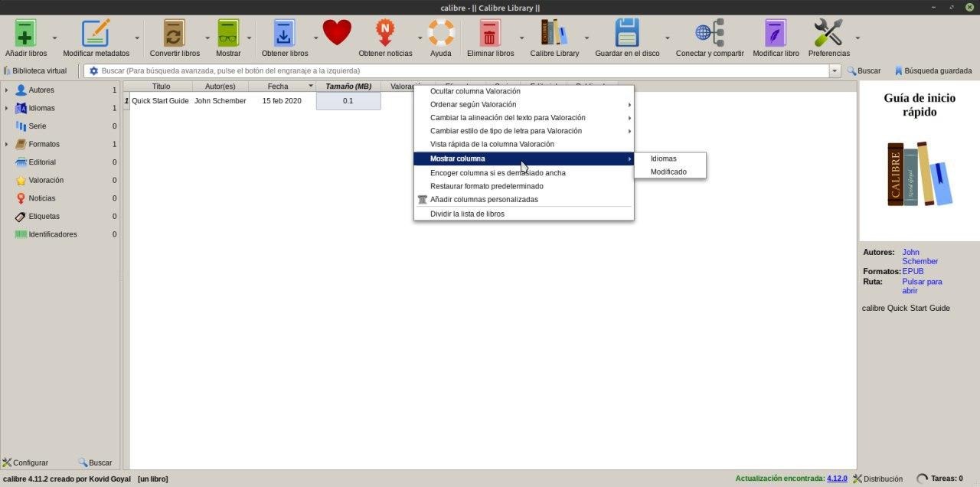Open Preferencias tools icon
Screen dimensions: 980x487
pyautogui.click(x=828, y=33)
